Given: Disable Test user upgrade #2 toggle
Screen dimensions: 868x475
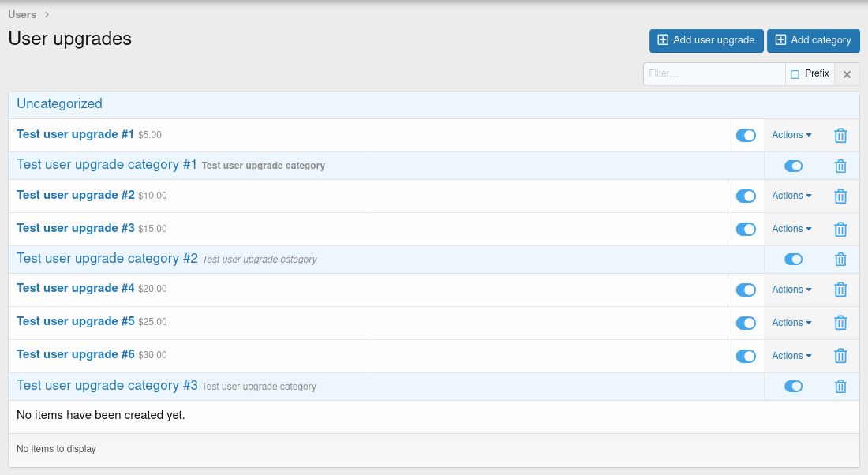Looking at the screenshot, I should click(x=746, y=196).
